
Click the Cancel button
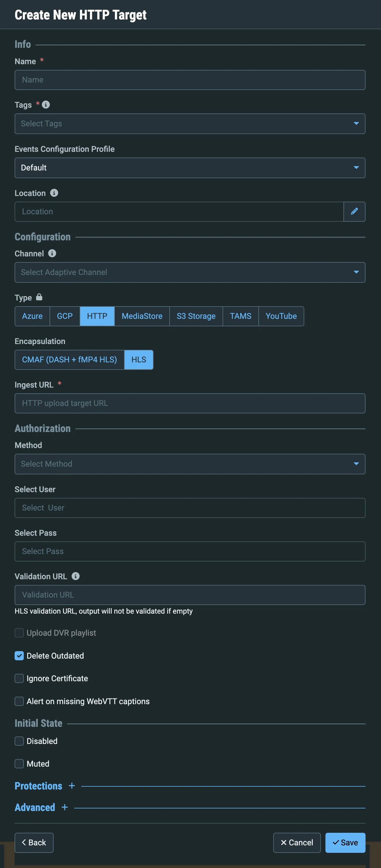(297, 843)
